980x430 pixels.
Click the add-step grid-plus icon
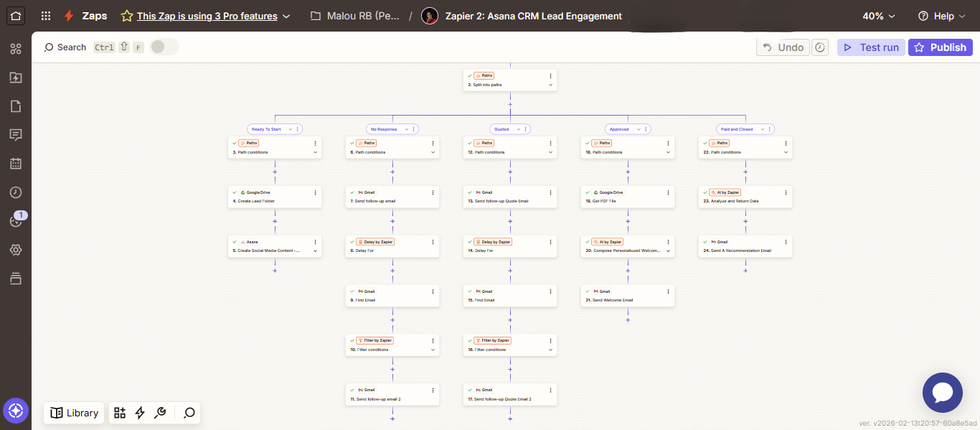point(120,413)
